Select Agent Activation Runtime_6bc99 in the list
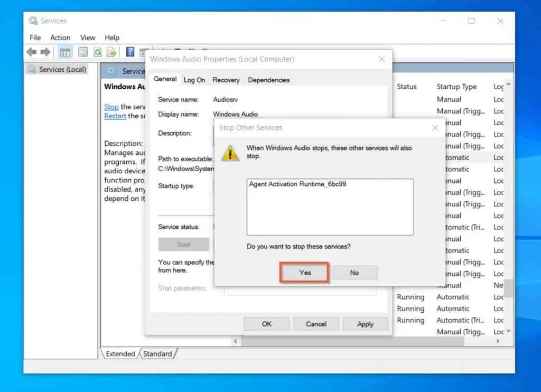This screenshot has width=541, height=392. pyautogui.click(x=297, y=184)
